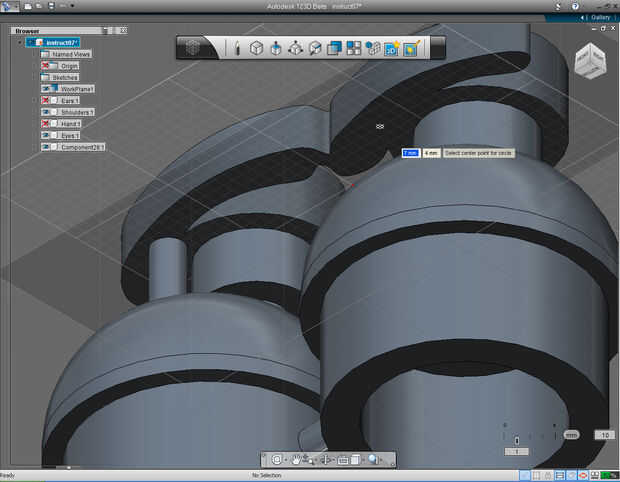Screen dimensions: 620x482
Task: Select the Sketch pencil tool in the toolbar
Action: point(236,48)
